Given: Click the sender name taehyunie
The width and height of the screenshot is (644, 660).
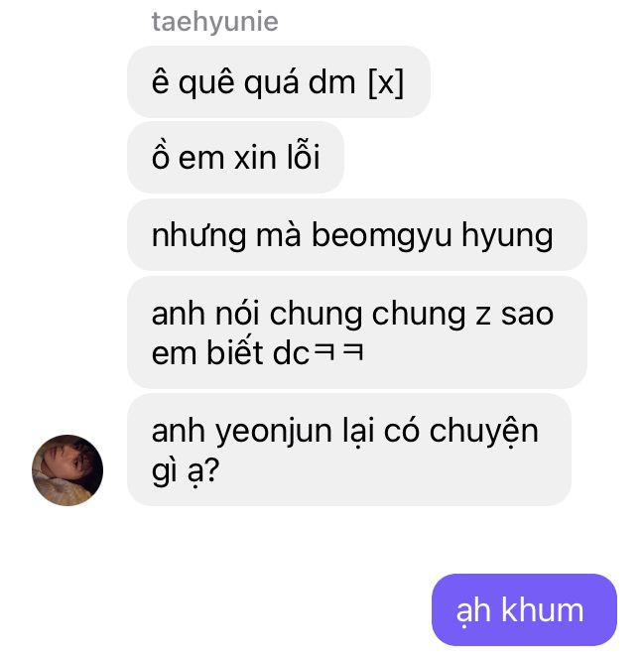Looking at the screenshot, I should (x=214, y=22).
